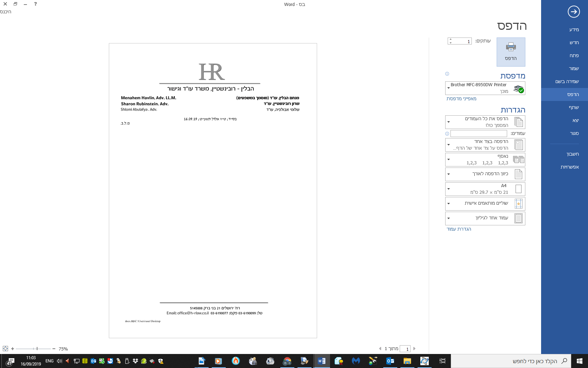Open the הגדרת עמוד page setup link
Image resolution: width=588 pixels, height=368 pixels.
pos(459,229)
